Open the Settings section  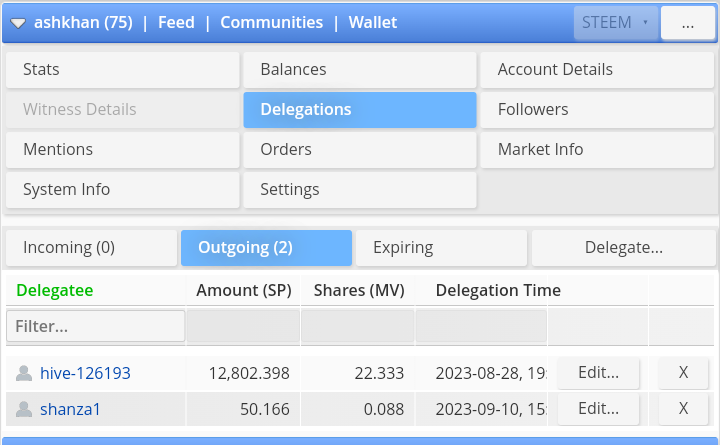click(x=360, y=190)
